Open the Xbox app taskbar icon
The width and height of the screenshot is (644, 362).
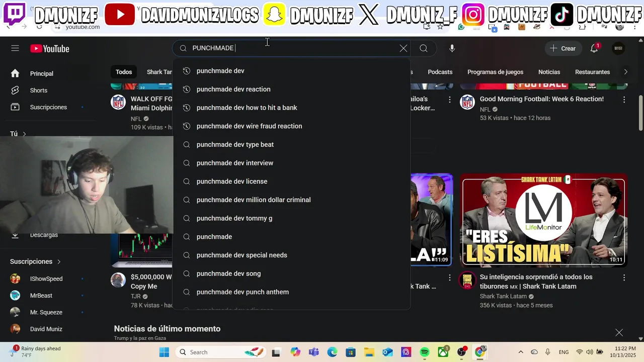443,352
